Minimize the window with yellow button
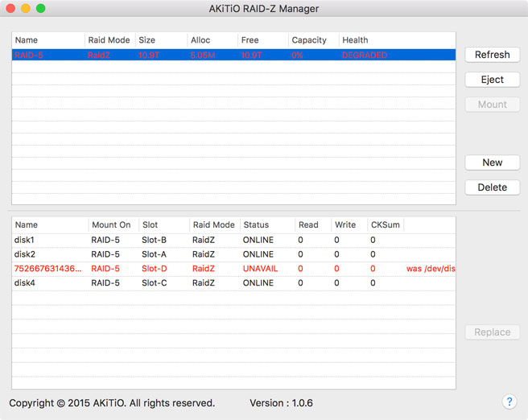Screen dimensions: 528x420 click(x=25, y=8)
